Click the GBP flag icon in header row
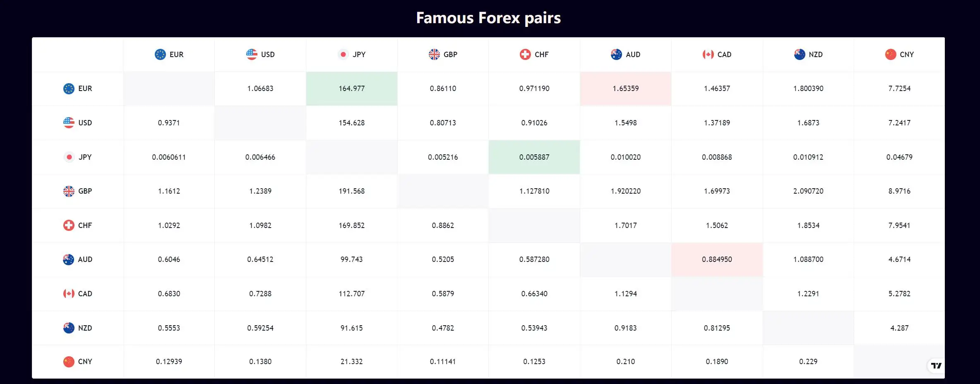 [434, 54]
